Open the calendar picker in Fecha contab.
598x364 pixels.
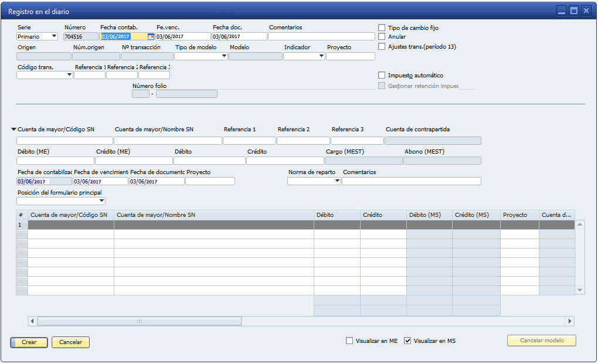151,36
